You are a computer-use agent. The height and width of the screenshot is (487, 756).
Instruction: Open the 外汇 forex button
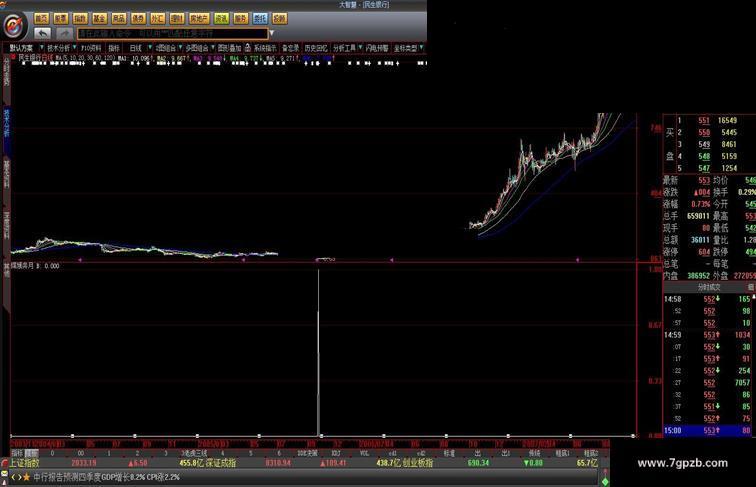click(x=157, y=18)
